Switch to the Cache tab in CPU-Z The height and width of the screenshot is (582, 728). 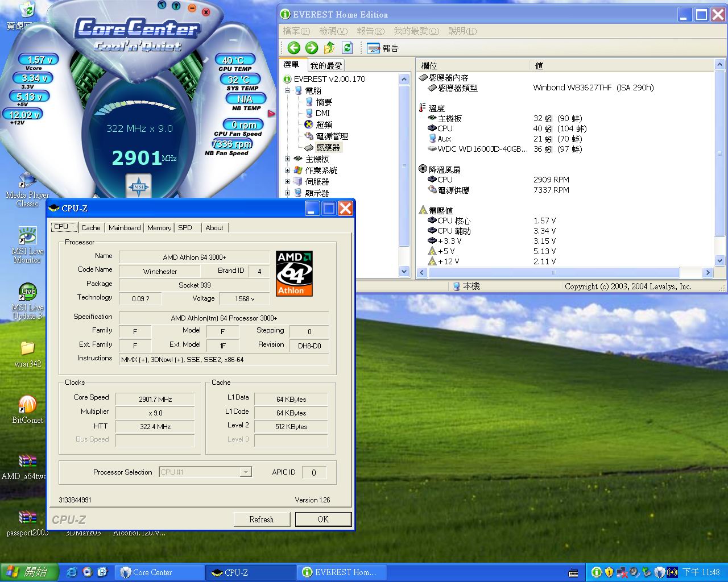click(90, 228)
